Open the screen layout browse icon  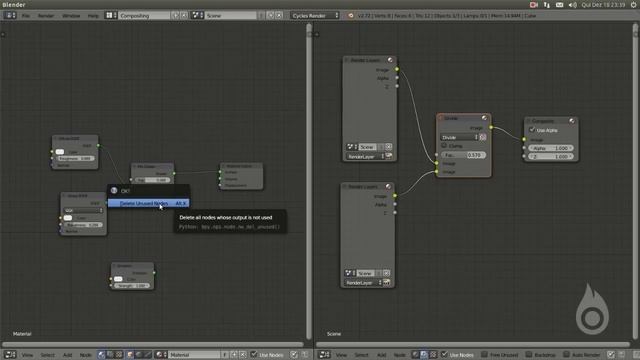tap(111, 16)
